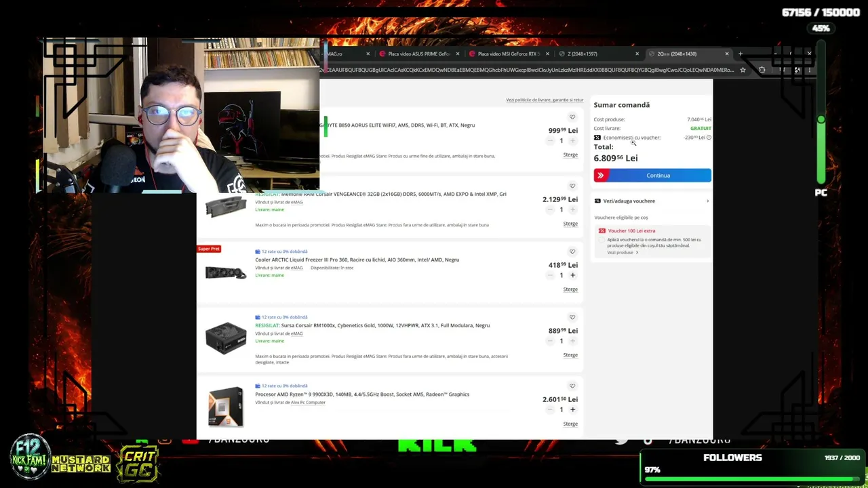Remove the GIGABYTE B850 motherboard via Sterge
This screenshot has width=868, height=488.
click(x=570, y=155)
